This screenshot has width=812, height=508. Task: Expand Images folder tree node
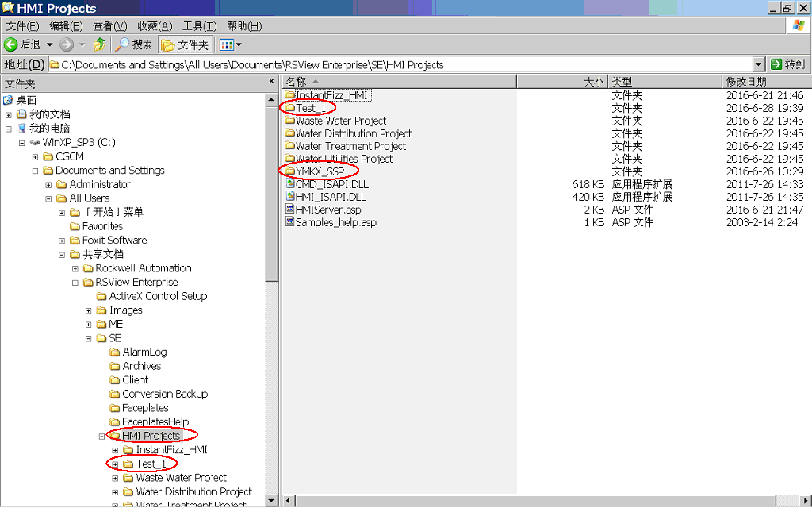pos(89,310)
